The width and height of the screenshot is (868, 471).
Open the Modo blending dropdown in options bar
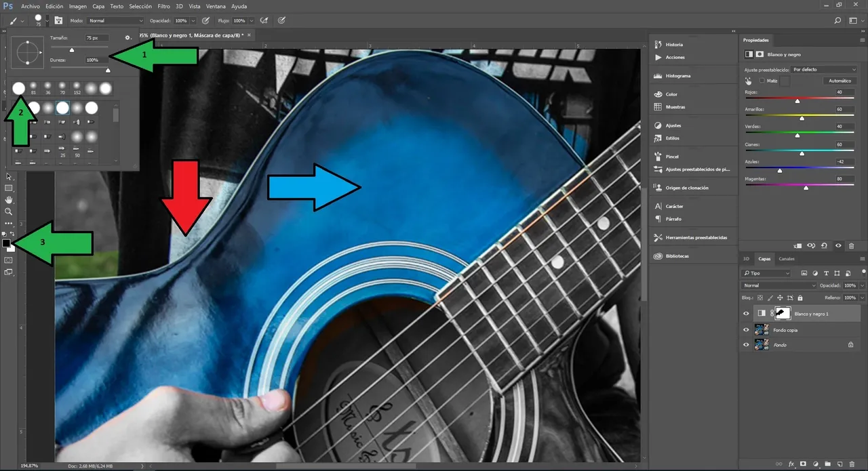coord(115,21)
